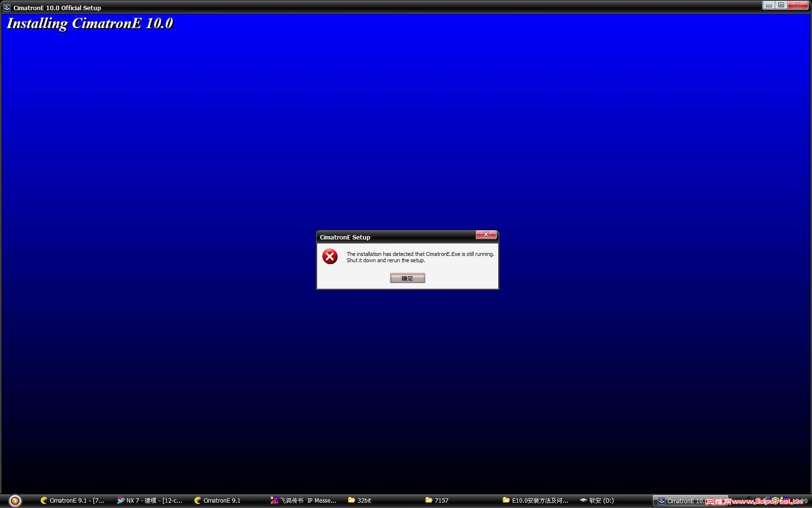Minimize the CimatronE 10.0 Official Setup window
812x508 pixels.
pyautogui.click(x=768, y=5)
